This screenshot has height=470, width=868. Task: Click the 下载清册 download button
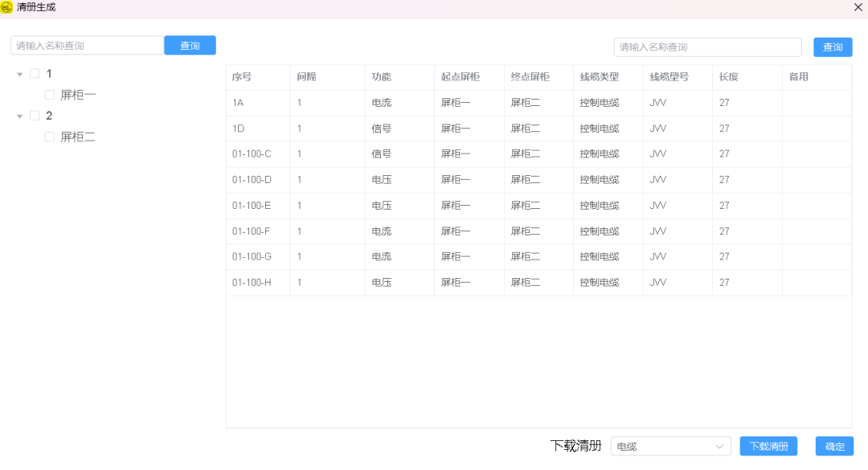tap(768, 446)
